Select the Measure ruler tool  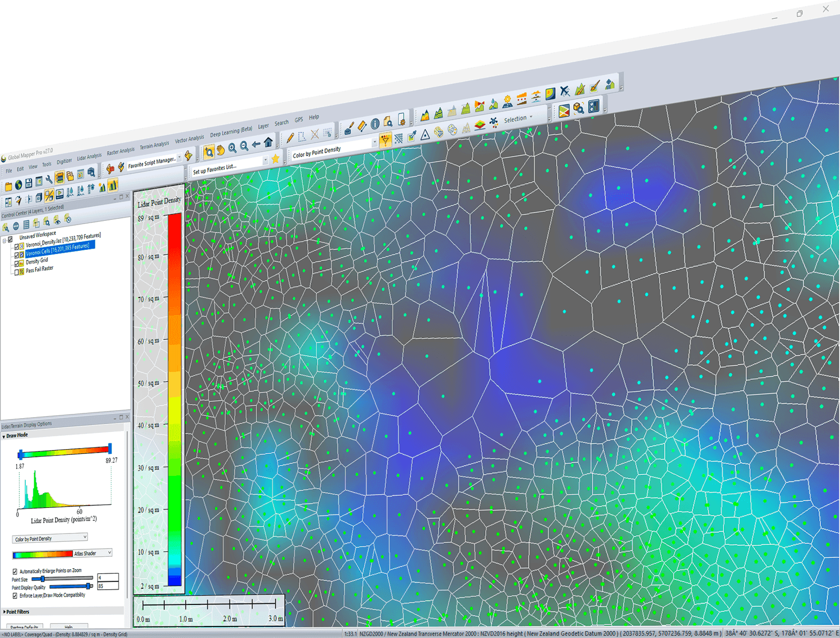(362, 126)
